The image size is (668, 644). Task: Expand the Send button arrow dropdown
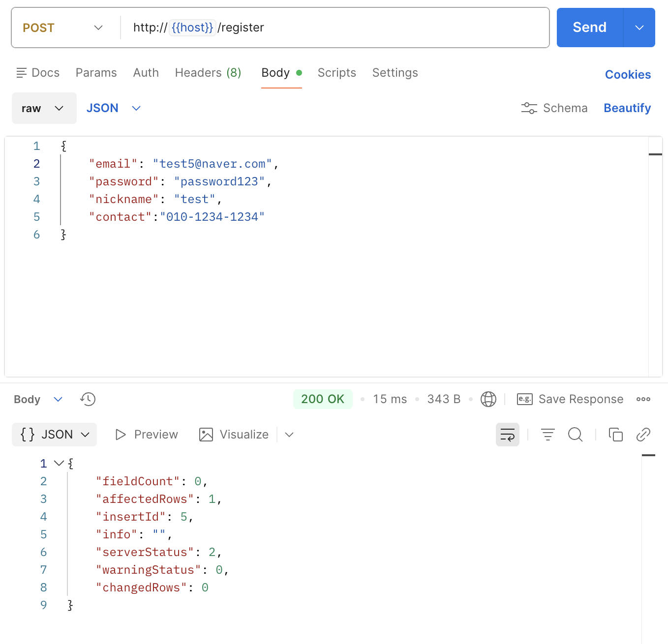click(639, 28)
